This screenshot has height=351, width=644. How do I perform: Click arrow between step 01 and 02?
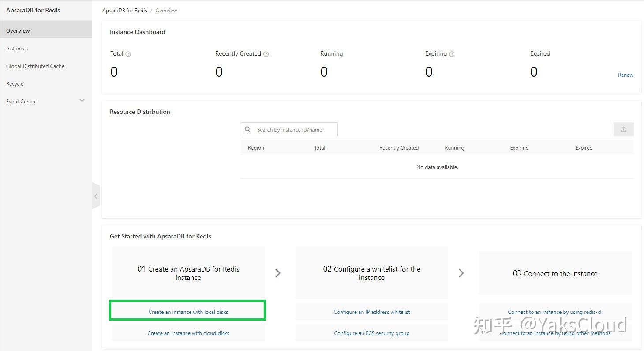pyautogui.click(x=278, y=273)
